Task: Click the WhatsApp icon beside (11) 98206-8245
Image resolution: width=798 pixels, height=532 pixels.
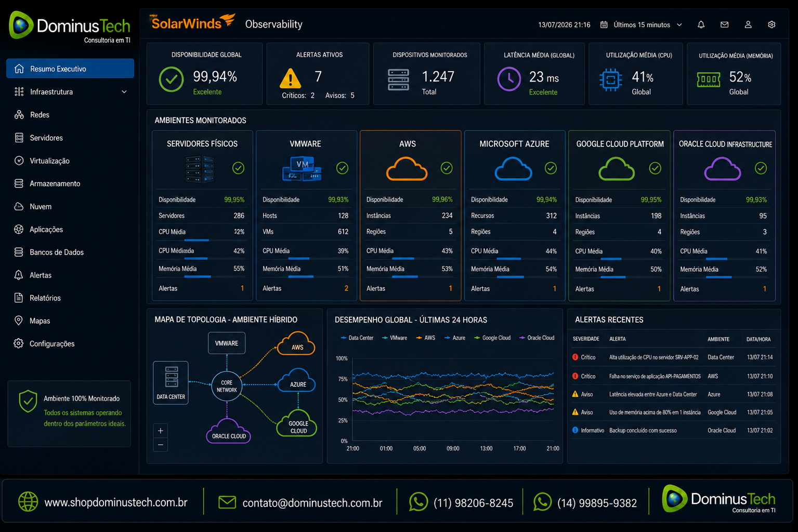Action: [x=418, y=502]
